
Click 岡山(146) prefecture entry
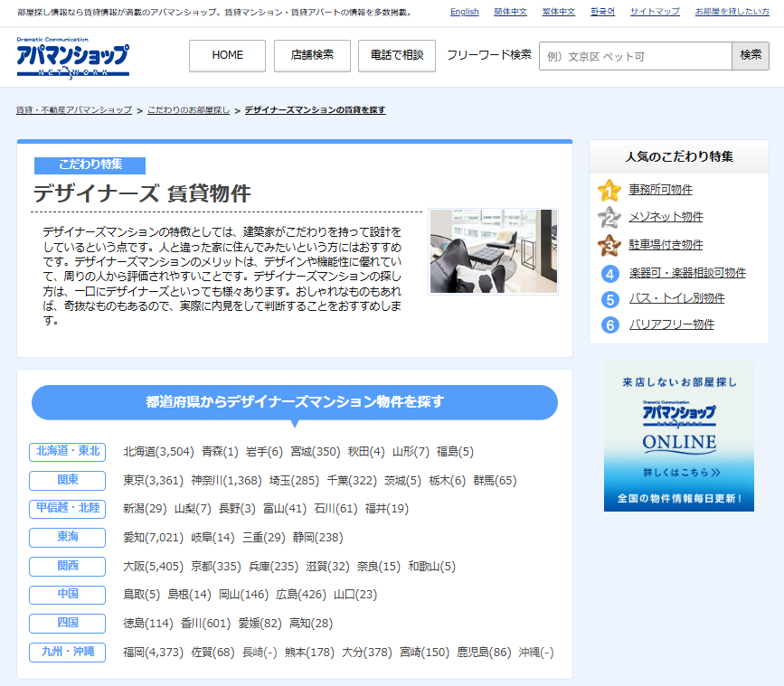[x=243, y=595]
